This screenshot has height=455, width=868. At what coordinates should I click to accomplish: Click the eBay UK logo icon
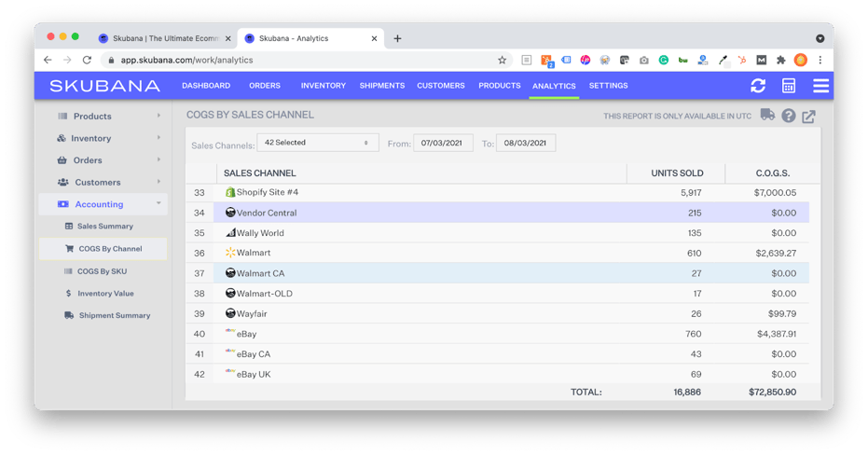[230, 371]
